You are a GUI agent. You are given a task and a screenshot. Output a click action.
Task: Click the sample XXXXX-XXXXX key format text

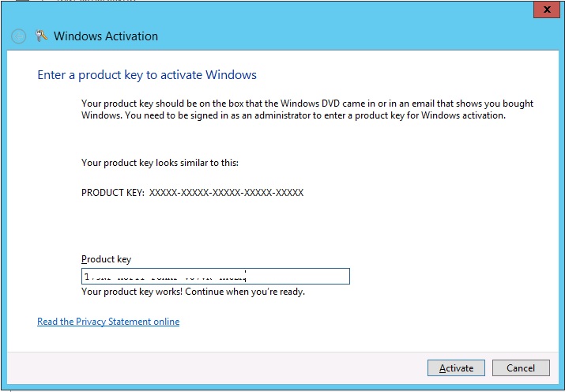pos(226,193)
